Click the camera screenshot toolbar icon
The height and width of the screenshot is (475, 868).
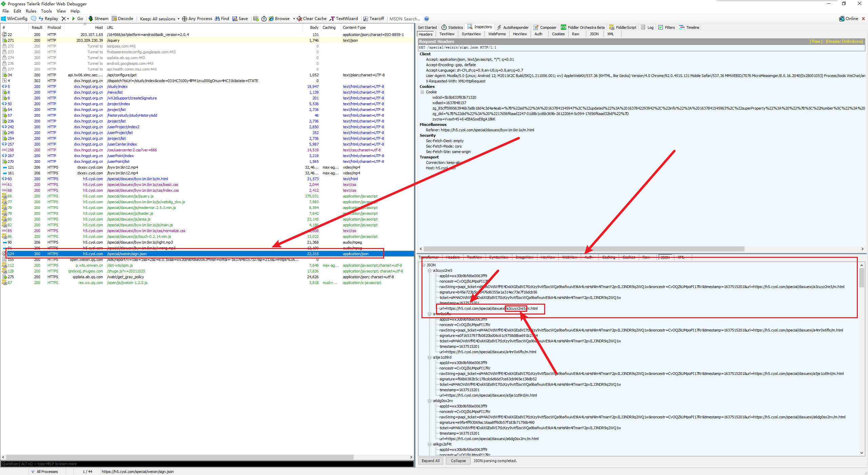pyautogui.click(x=256, y=19)
